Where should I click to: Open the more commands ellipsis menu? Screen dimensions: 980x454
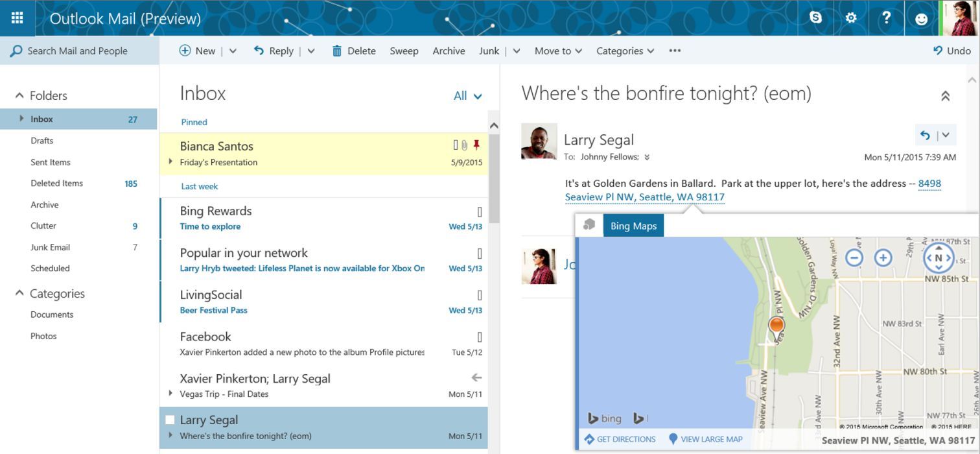tap(674, 50)
